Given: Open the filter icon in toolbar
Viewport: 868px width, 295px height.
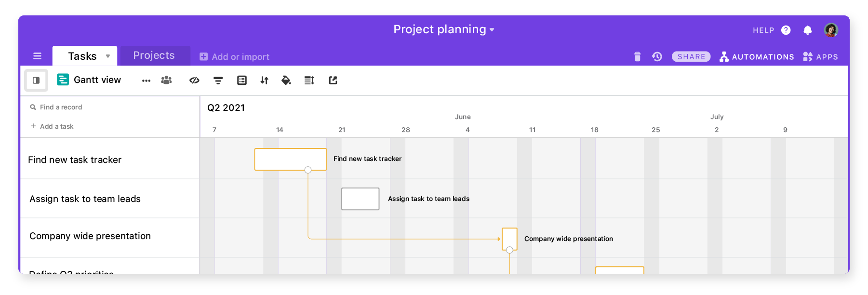Looking at the screenshot, I should (x=218, y=80).
